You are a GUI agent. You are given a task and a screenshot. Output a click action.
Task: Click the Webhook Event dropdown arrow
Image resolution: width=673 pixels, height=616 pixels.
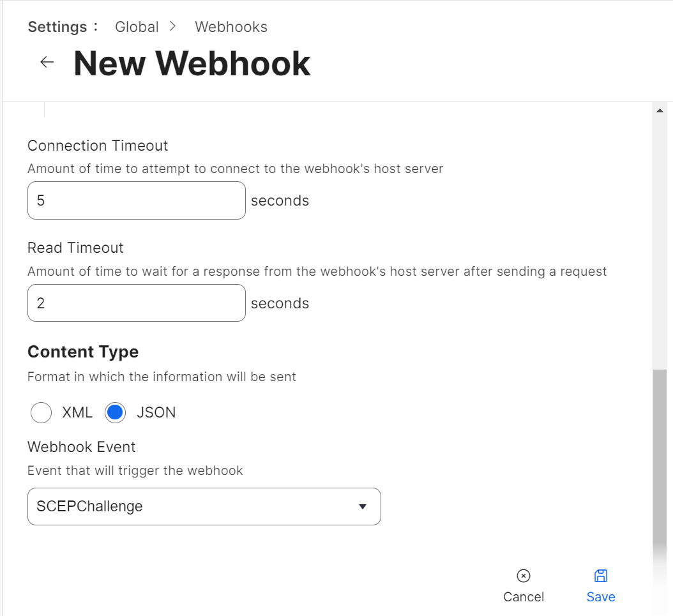[363, 507]
